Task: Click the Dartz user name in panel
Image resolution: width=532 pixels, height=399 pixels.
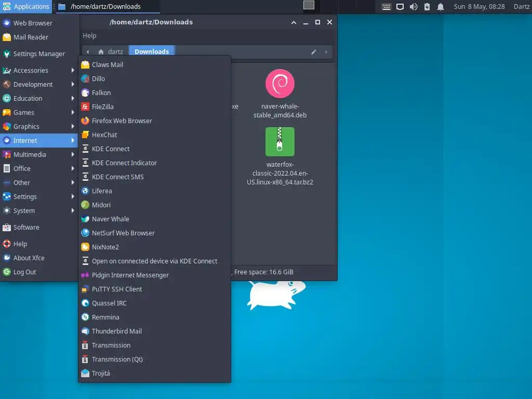Action: pyautogui.click(x=521, y=6)
